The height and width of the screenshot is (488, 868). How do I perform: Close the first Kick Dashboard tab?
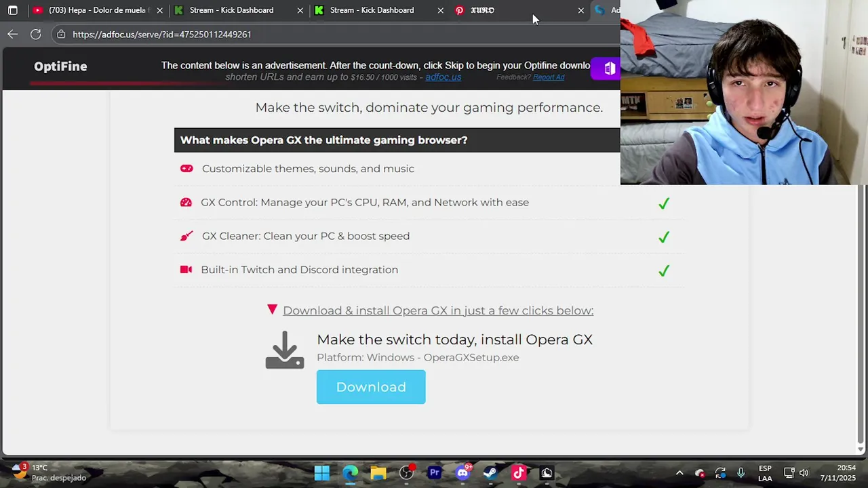[300, 10]
